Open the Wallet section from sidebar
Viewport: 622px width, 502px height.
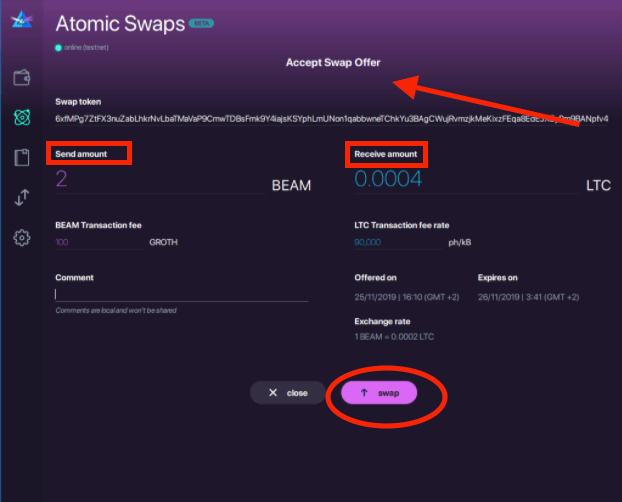[x=20, y=78]
